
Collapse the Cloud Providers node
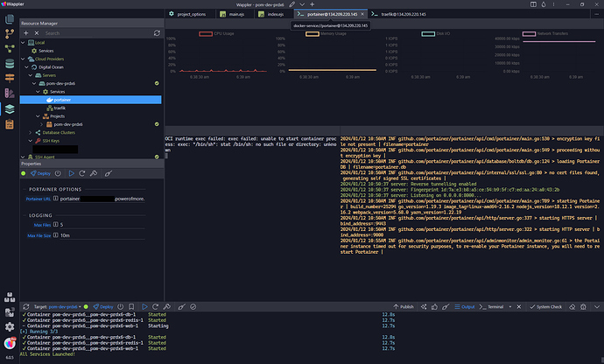pyautogui.click(x=23, y=59)
